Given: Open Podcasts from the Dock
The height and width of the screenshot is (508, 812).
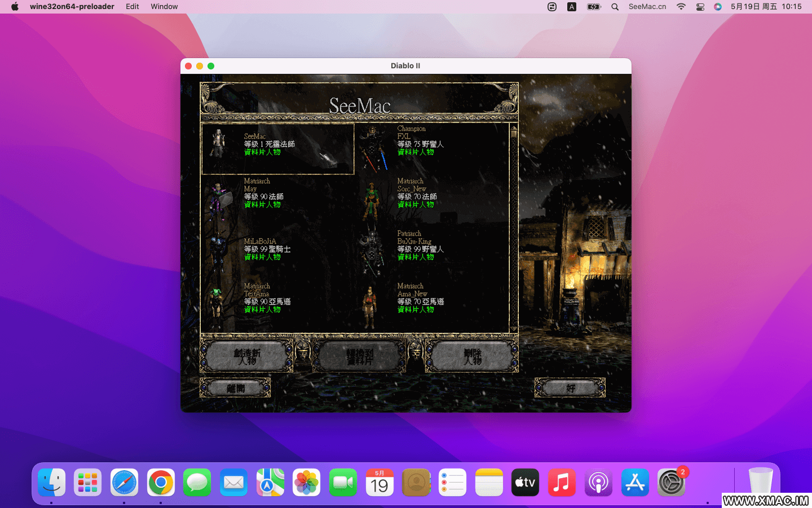Looking at the screenshot, I should pyautogui.click(x=598, y=483).
